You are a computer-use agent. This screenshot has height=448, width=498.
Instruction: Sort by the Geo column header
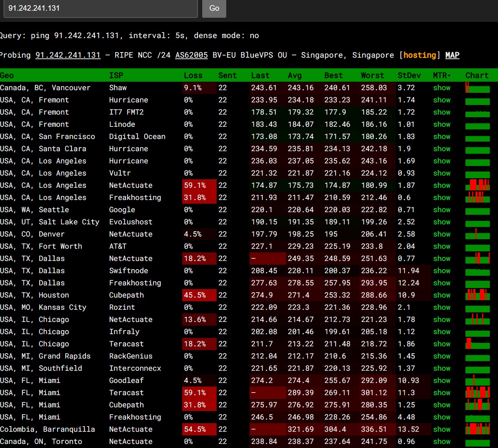(7, 75)
